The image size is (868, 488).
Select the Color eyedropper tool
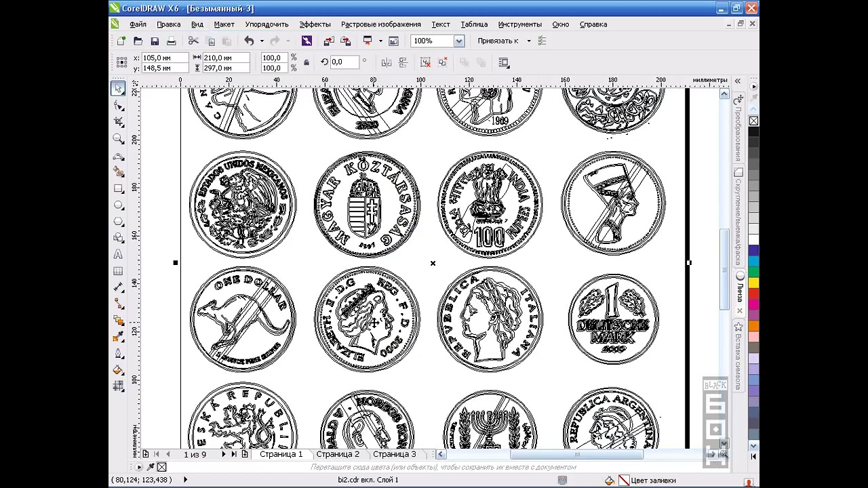coord(119,337)
